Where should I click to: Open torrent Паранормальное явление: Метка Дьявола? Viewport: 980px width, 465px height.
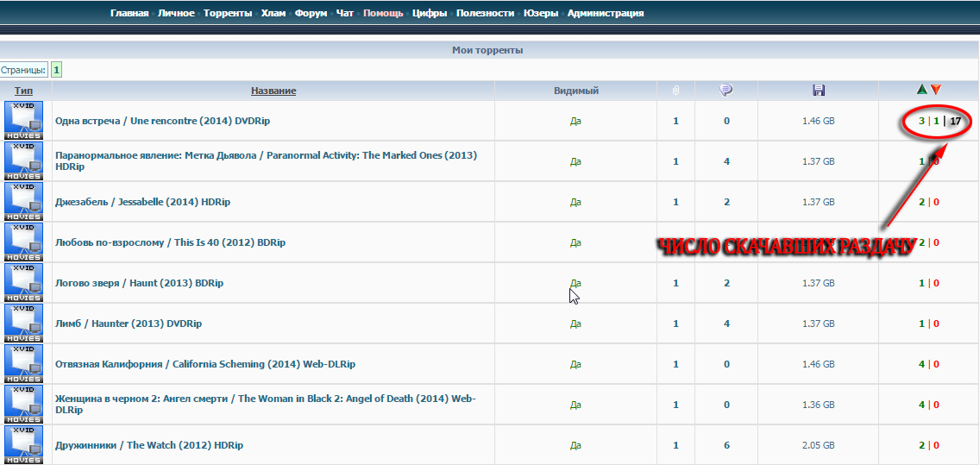[266, 161]
